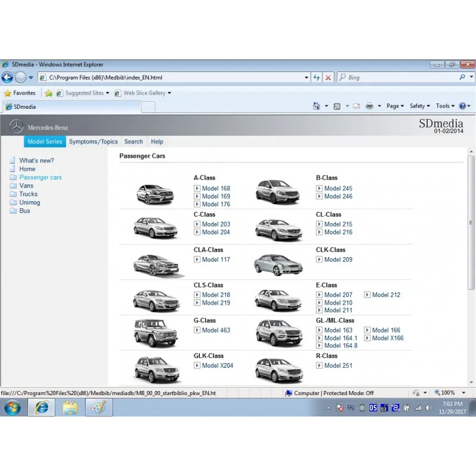Click the arrow icon beside Model 463

(197, 330)
